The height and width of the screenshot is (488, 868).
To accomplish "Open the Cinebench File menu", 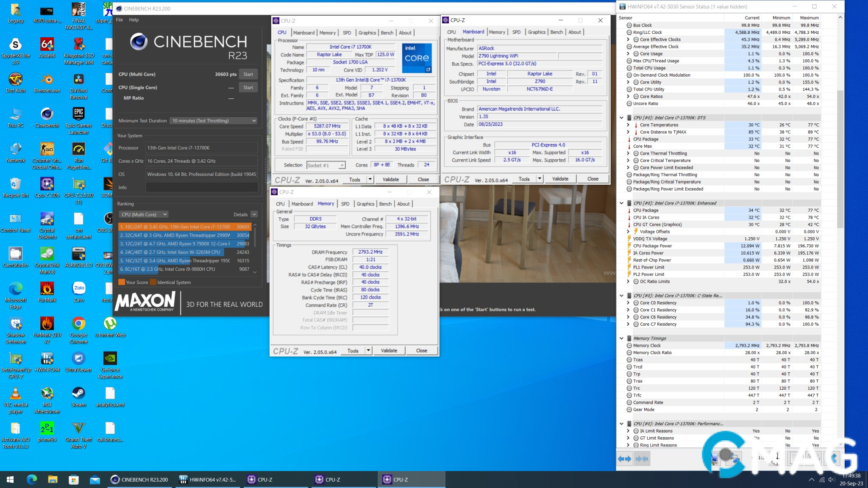I will [120, 20].
